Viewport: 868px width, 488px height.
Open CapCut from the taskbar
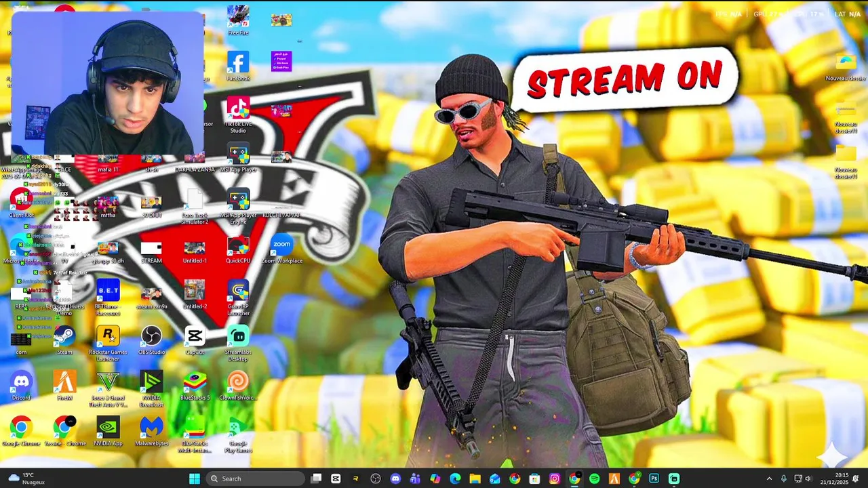coord(336,479)
